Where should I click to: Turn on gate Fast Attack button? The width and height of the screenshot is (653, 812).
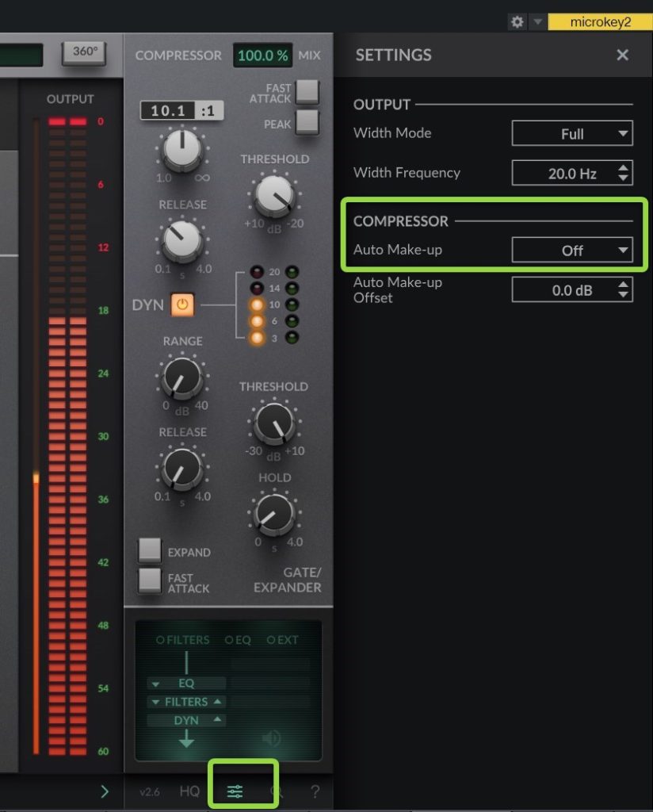pyautogui.click(x=150, y=580)
